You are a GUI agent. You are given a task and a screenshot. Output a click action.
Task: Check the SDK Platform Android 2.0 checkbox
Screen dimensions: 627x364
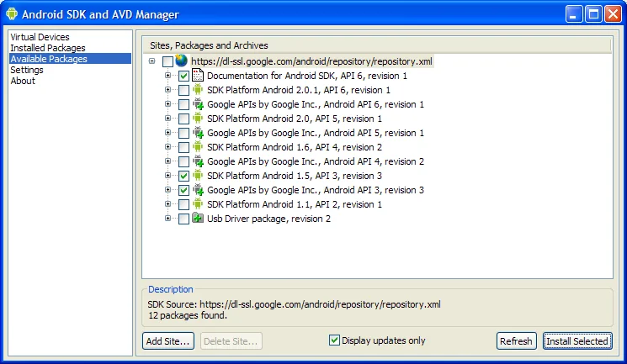coord(183,119)
